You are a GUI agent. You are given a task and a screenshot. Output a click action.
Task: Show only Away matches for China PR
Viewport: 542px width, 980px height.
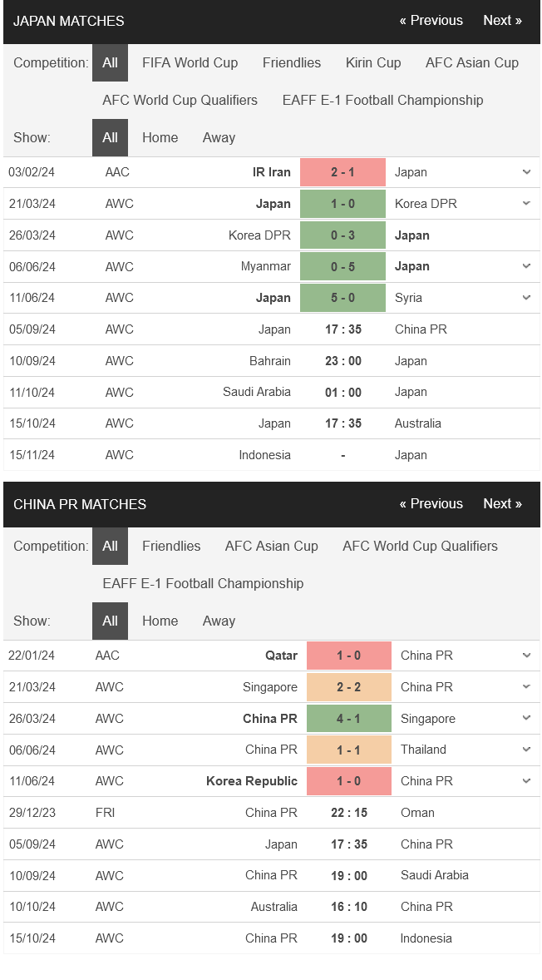[219, 621]
